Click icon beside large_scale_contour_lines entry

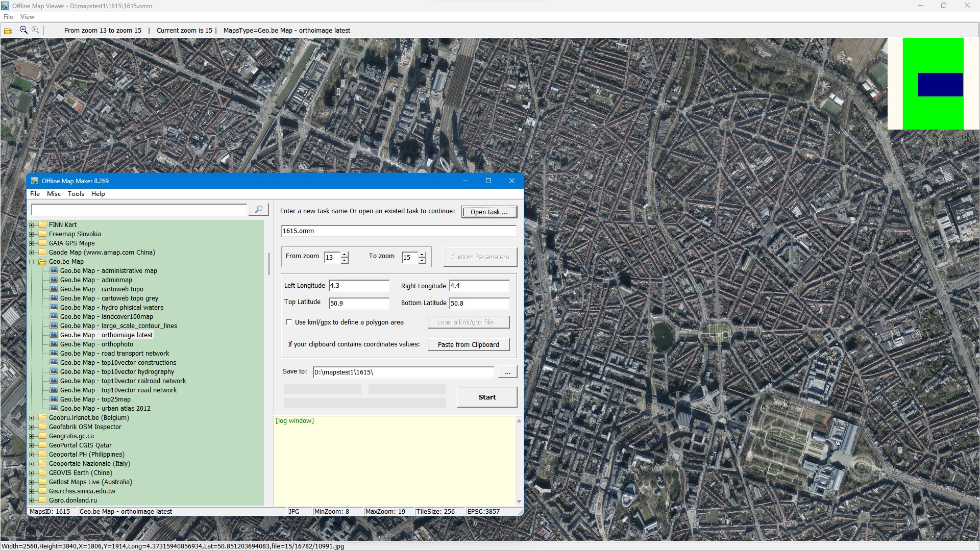click(x=54, y=325)
